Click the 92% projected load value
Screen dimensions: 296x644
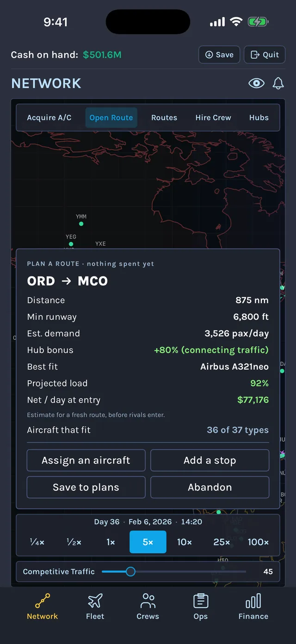259,383
